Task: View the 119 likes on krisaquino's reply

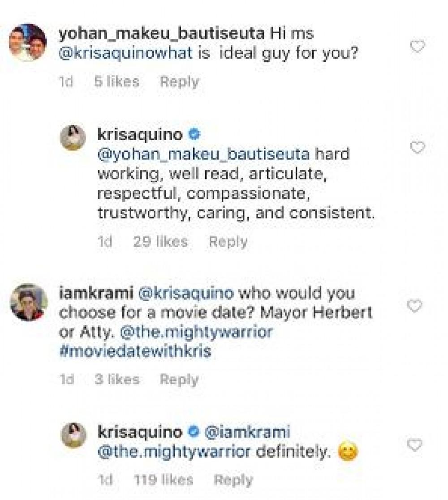Action: click(x=164, y=480)
